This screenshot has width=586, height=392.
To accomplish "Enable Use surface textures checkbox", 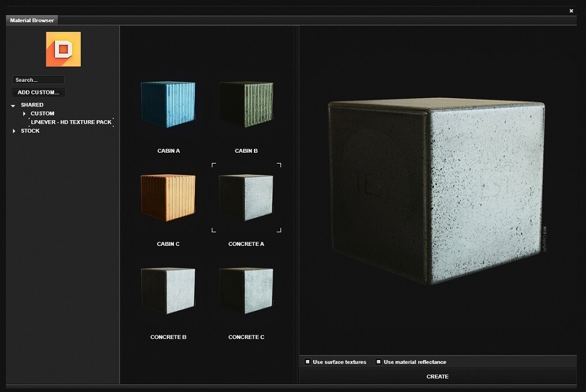I will 307,362.
